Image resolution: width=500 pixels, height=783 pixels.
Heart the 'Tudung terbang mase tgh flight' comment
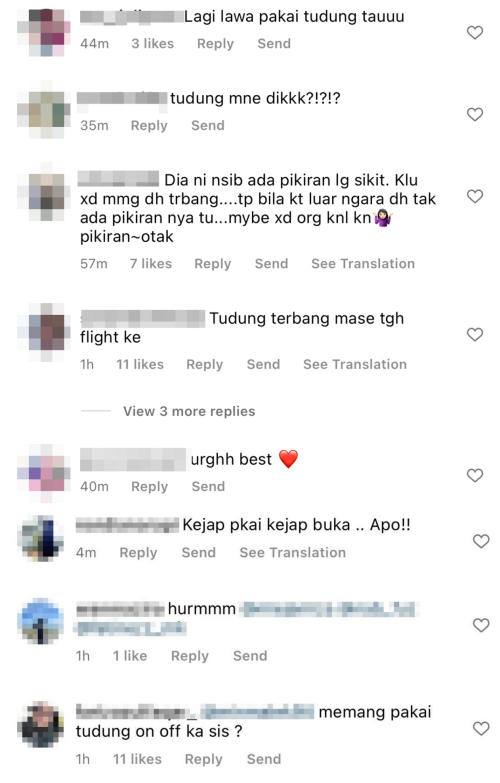click(x=475, y=335)
